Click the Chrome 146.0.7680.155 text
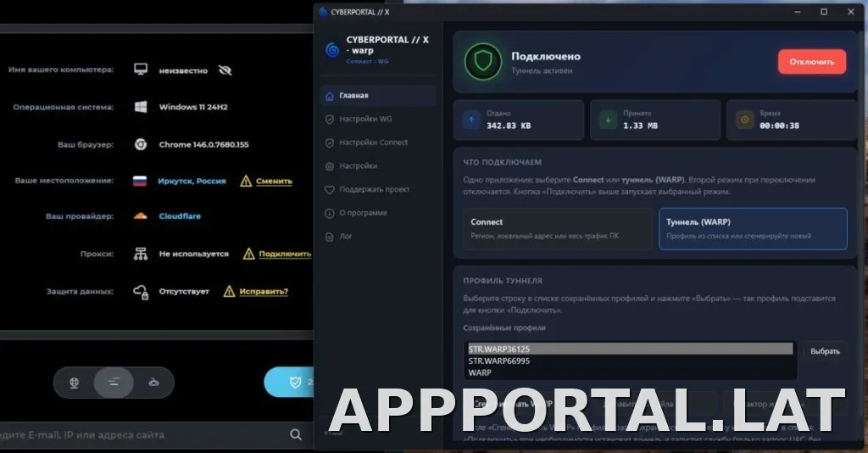 click(x=203, y=144)
